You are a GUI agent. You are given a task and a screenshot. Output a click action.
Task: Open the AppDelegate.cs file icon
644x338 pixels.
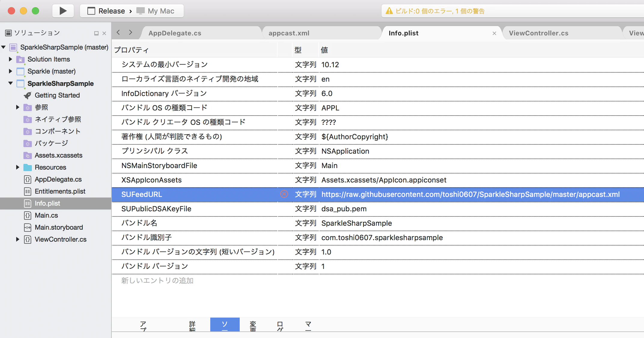(27, 180)
